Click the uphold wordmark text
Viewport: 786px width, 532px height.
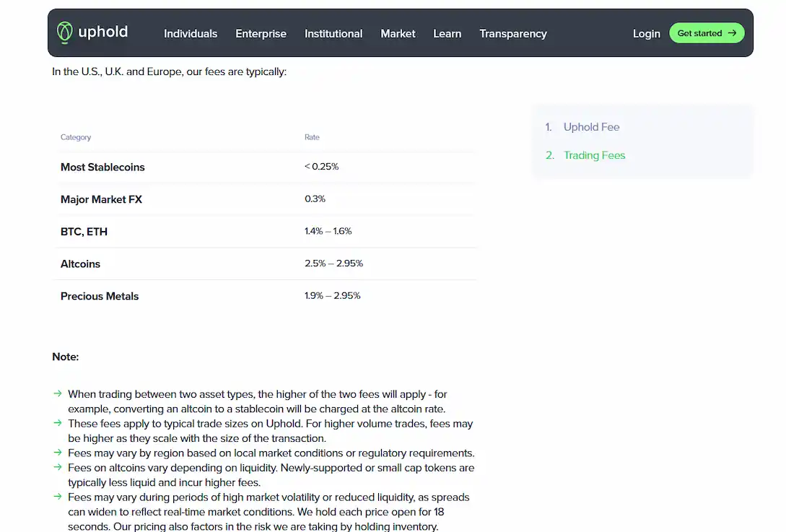point(102,32)
